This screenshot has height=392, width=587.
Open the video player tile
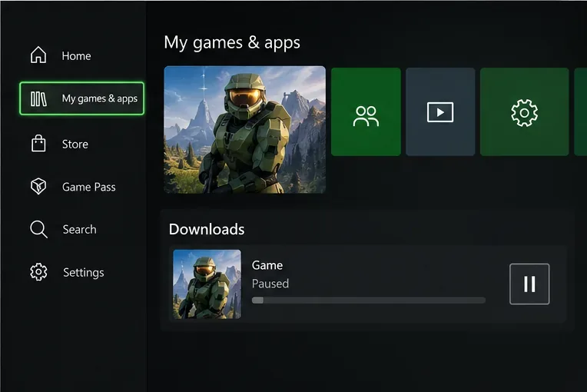tap(440, 112)
